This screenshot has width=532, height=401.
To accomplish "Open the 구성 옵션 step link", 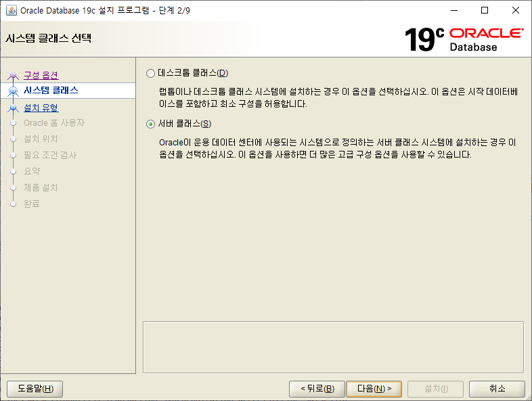I will [41, 75].
